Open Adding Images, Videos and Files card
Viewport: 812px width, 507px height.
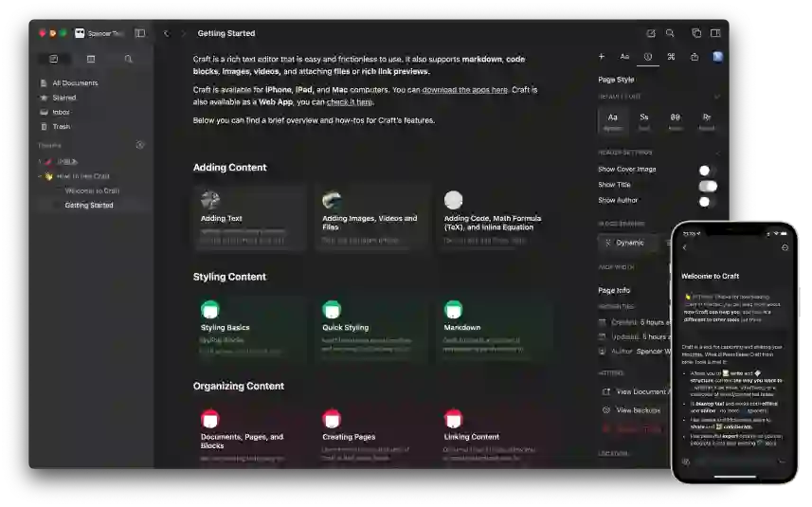coord(371,218)
